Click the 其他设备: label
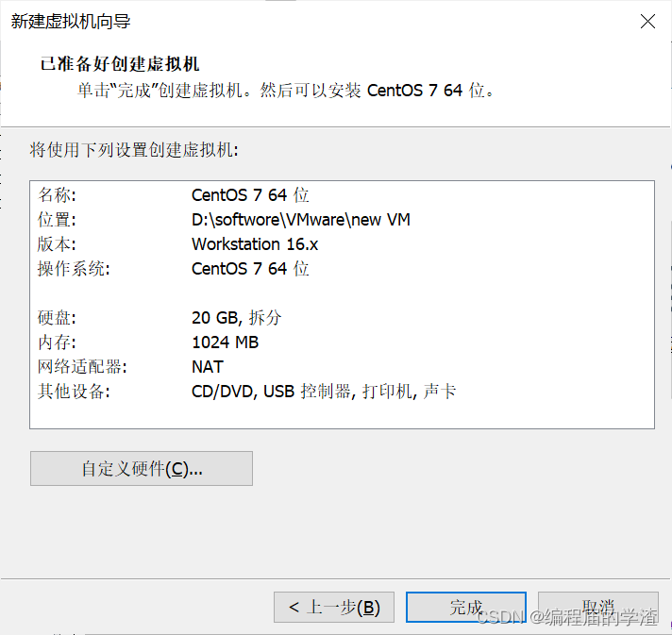Image resolution: width=672 pixels, height=635 pixels. (x=74, y=392)
